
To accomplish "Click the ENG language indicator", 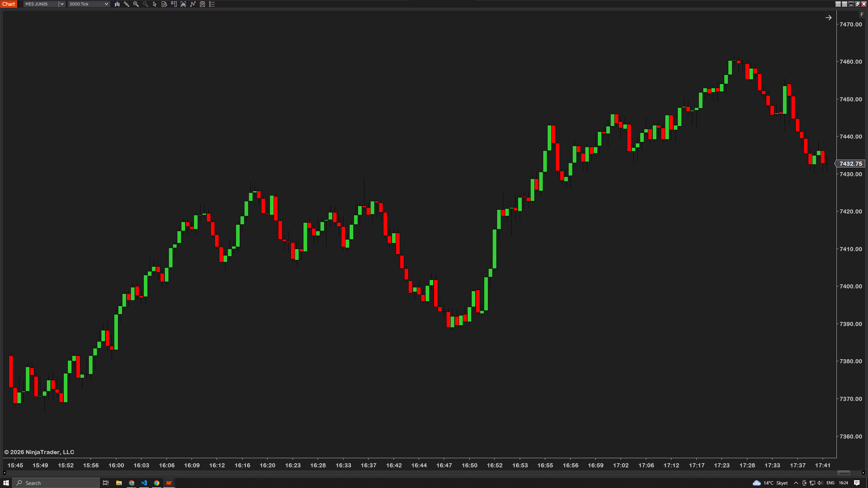I will [830, 483].
